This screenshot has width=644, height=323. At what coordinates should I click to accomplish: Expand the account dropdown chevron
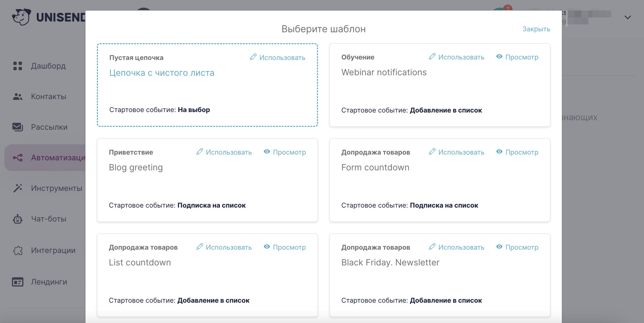(628, 17)
